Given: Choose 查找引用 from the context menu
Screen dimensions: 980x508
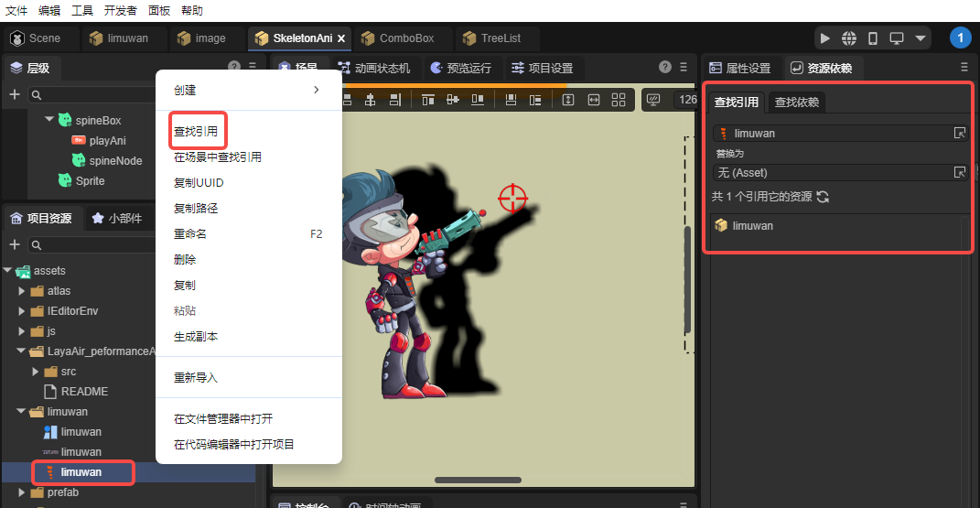Looking at the screenshot, I should tap(196, 132).
